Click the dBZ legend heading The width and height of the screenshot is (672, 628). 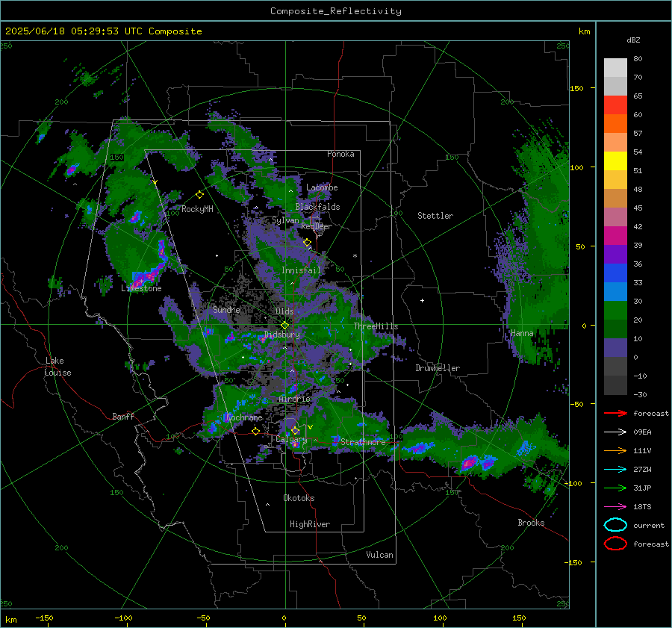coord(633,40)
